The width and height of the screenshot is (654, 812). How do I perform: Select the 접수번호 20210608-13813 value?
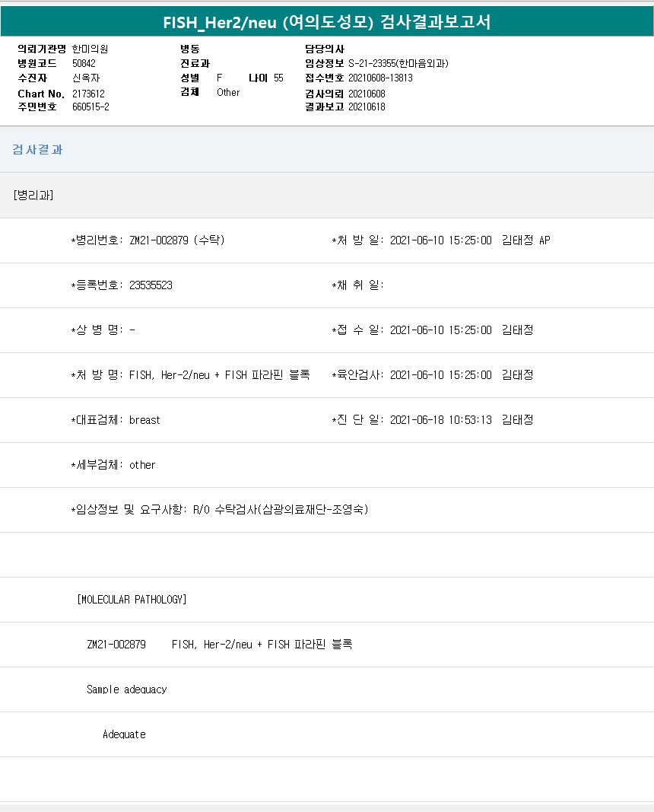pos(380,78)
